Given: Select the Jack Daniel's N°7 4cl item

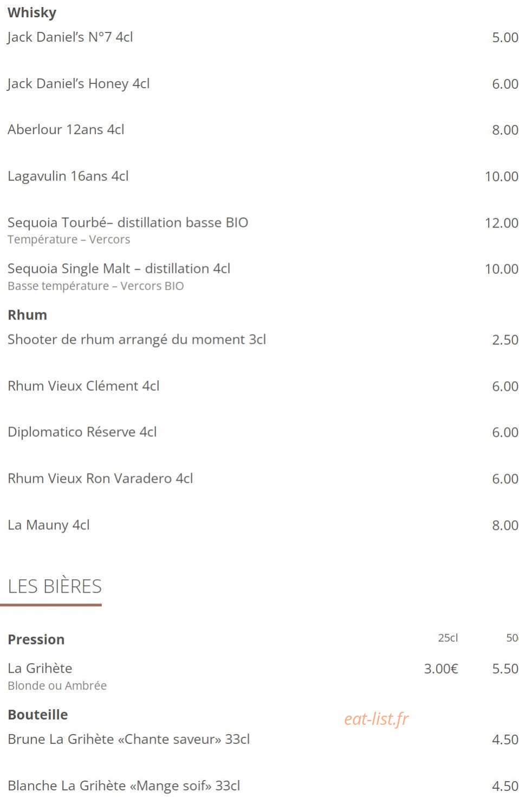Looking at the screenshot, I should click(70, 37).
